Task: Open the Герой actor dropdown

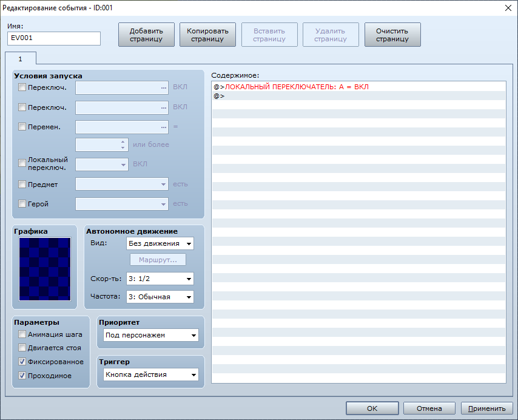Action: point(122,204)
